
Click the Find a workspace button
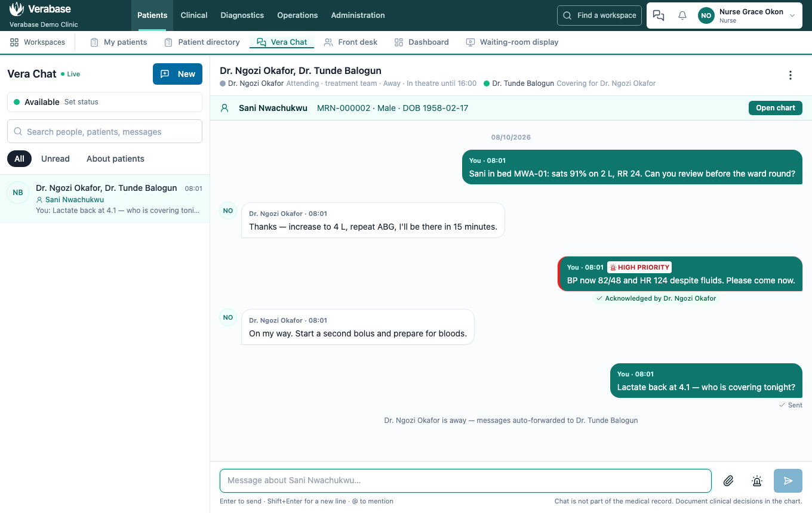click(599, 16)
